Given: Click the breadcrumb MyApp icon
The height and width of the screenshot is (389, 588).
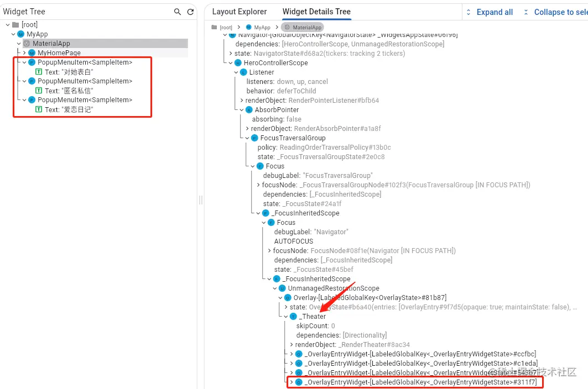Looking at the screenshot, I should point(248,28).
